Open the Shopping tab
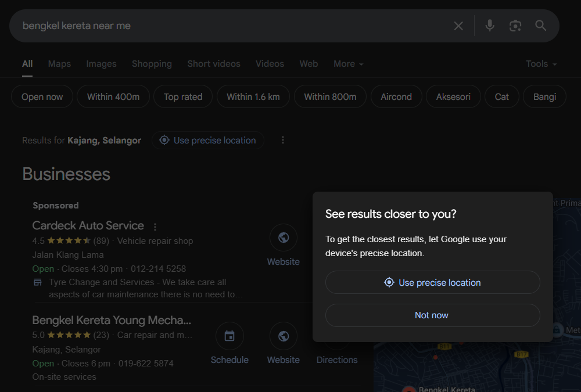The height and width of the screenshot is (392, 581). [152, 64]
